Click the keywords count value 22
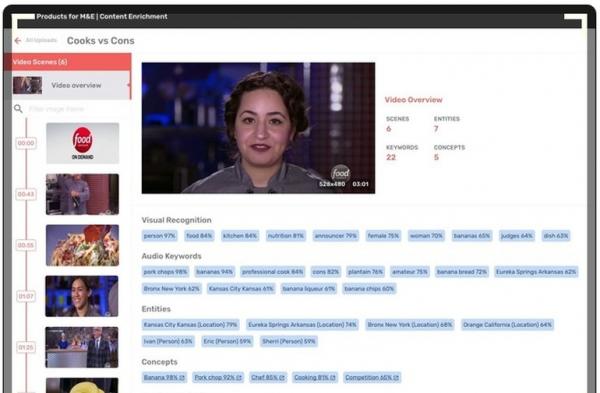The image size is (600, 393). tap(391, 157)
